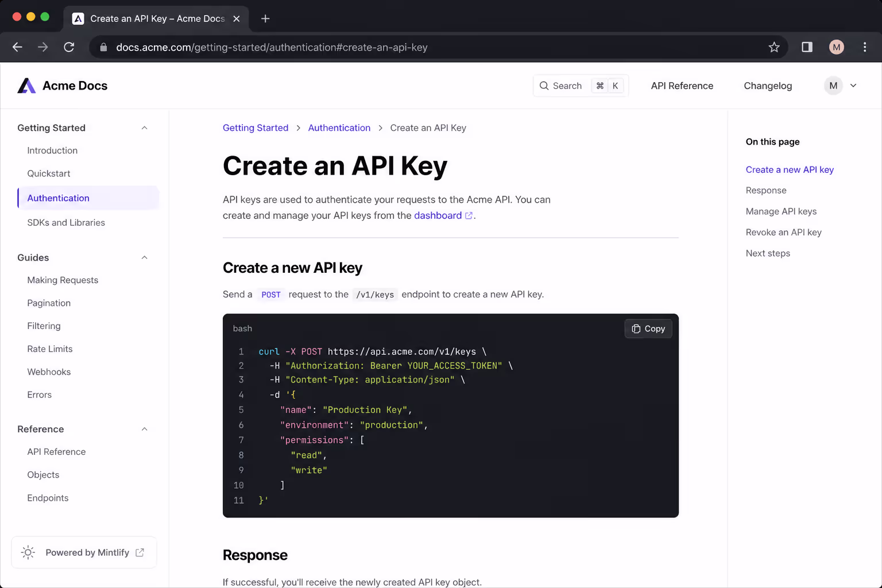
Task: Open API Reference in sidebar Reference section
Action: pos(56,452)
